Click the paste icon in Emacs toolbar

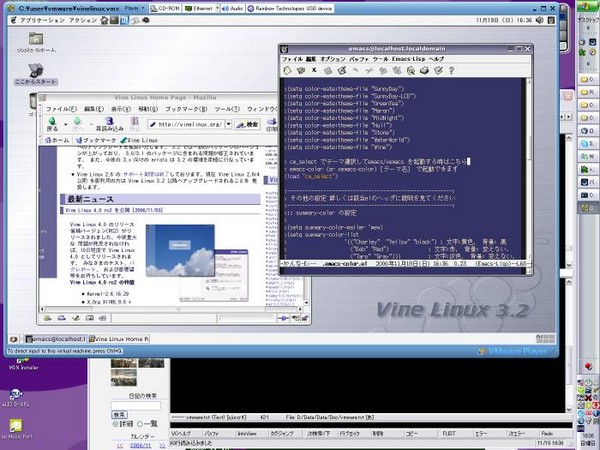click(397, 70)
